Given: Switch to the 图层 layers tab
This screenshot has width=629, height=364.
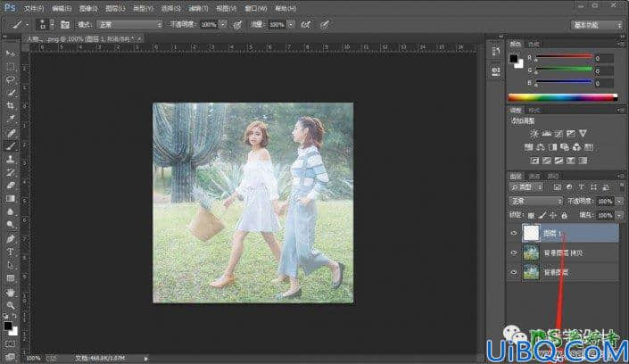Looking at the screenshot, I should [x=516, y=176].
